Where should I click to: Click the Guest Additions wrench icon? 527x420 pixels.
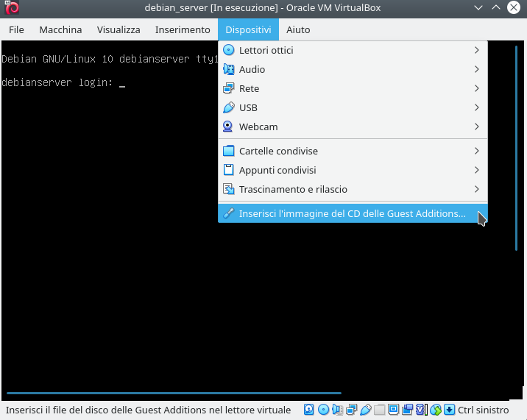pyautogui.click(x=229, y=213)
